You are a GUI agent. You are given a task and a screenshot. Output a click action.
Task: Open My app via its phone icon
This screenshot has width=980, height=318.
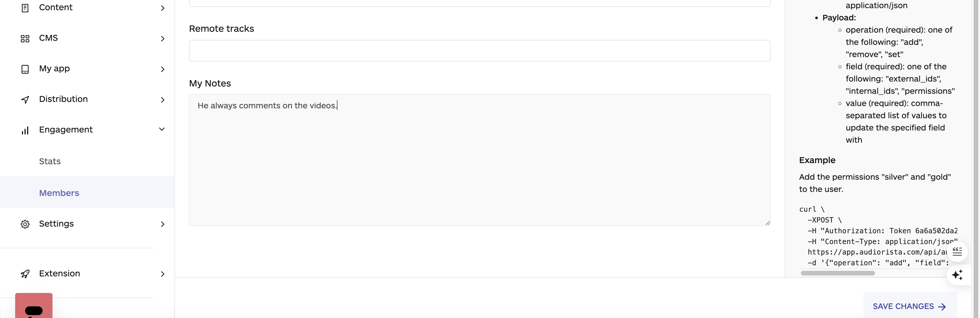click(x=25, y=69)
